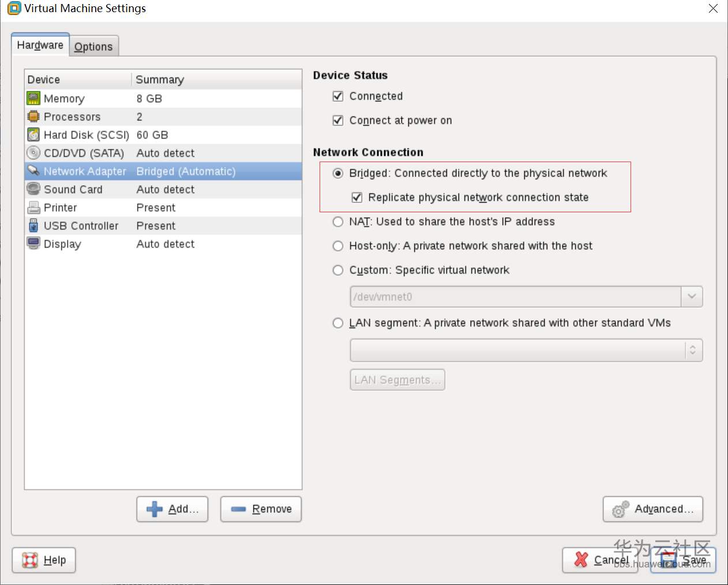Select the NAT network radio button

tap(338, 222)
